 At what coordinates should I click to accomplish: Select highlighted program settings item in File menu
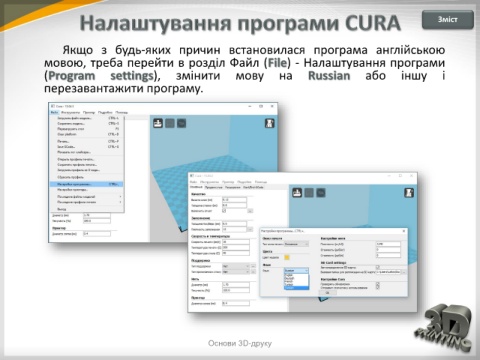click(87, 184)
